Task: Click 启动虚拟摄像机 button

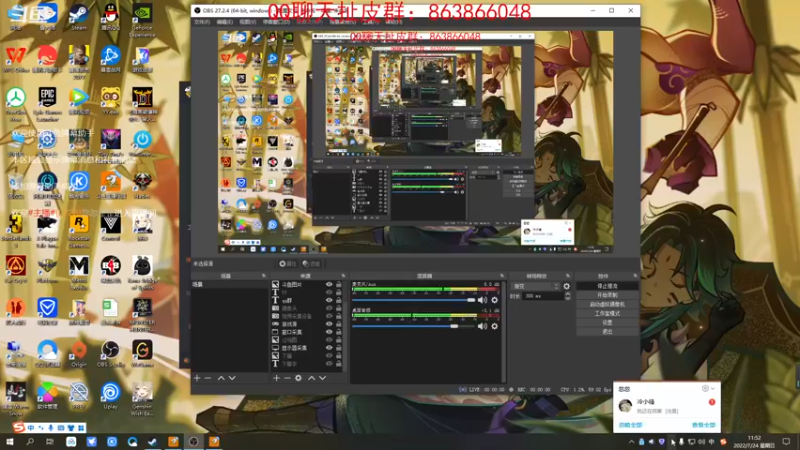Action: pyautogui.click(x=607, y=304)
